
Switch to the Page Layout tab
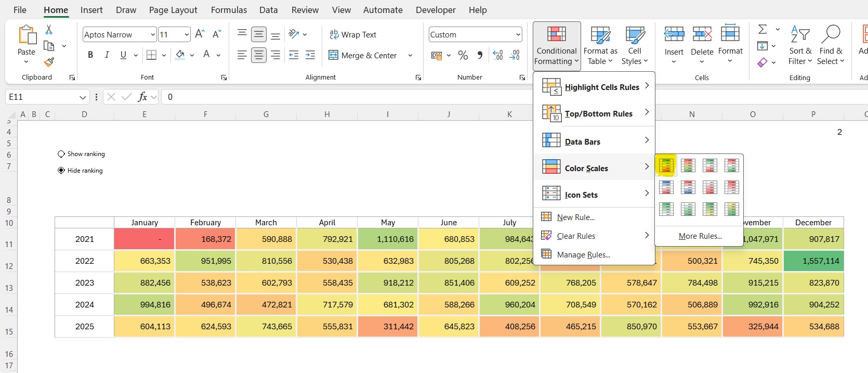173,10
